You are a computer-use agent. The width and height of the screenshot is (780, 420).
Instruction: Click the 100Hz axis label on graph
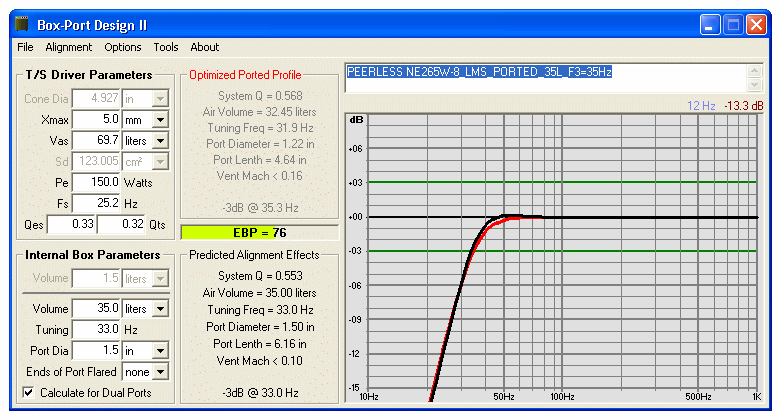pos(562,397)
